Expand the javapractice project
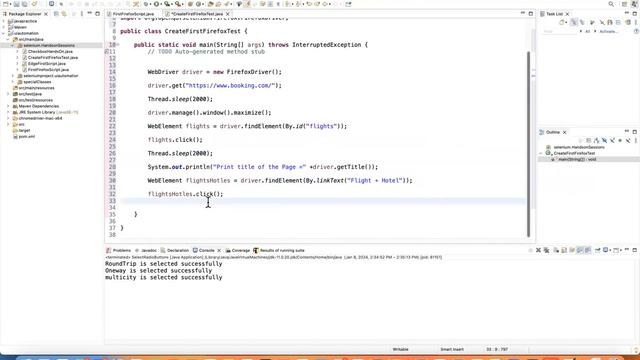This screenshot has width=640, height=360. [x=3, y=21]
